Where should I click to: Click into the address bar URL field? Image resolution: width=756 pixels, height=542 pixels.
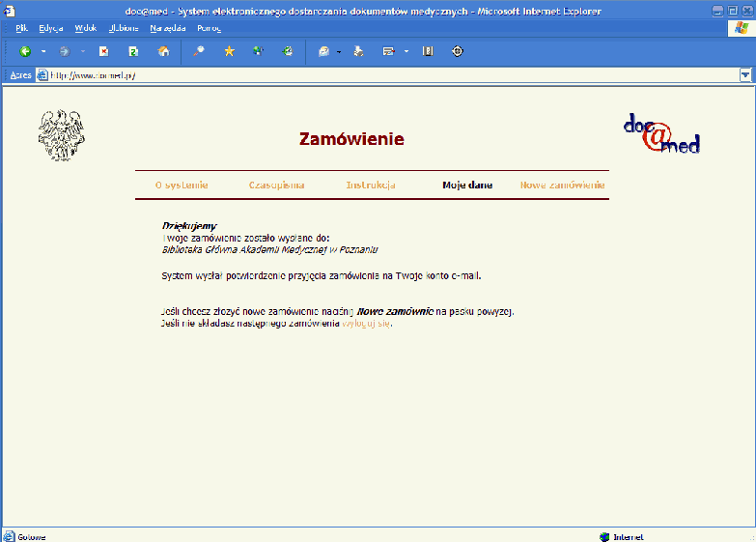(x=386, y=74)
